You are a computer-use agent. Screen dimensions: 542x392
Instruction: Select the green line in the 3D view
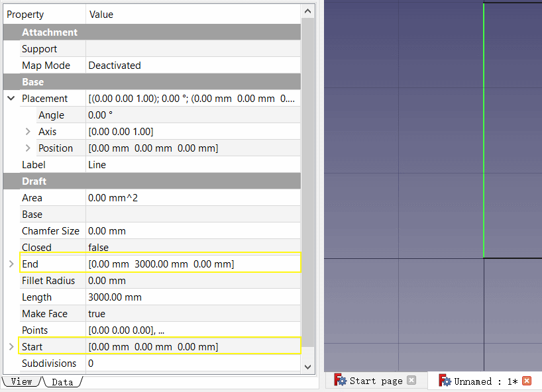click(x=484, y=130)
